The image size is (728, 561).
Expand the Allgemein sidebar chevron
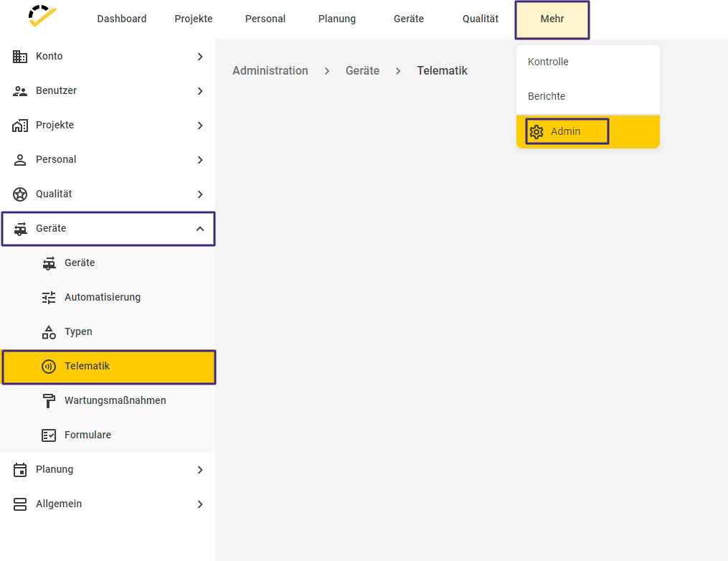(x=200, y=504)
